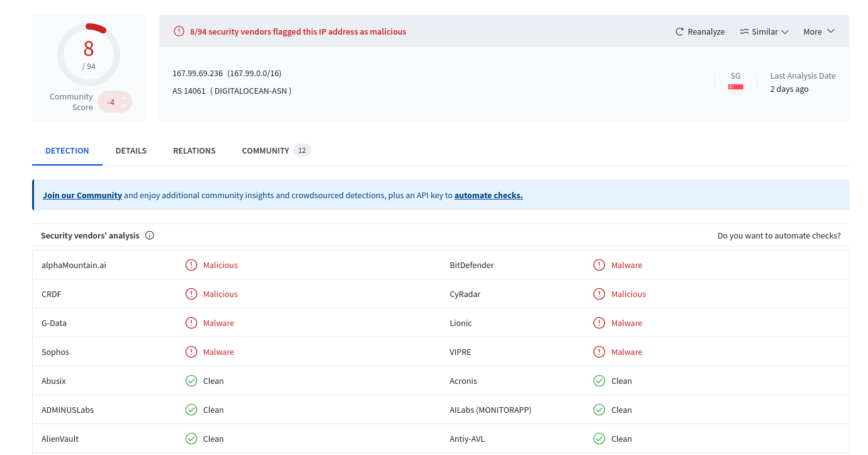
Task: Click the green Clean checkmark beside Abusix
Action: (x=191, y=381)
